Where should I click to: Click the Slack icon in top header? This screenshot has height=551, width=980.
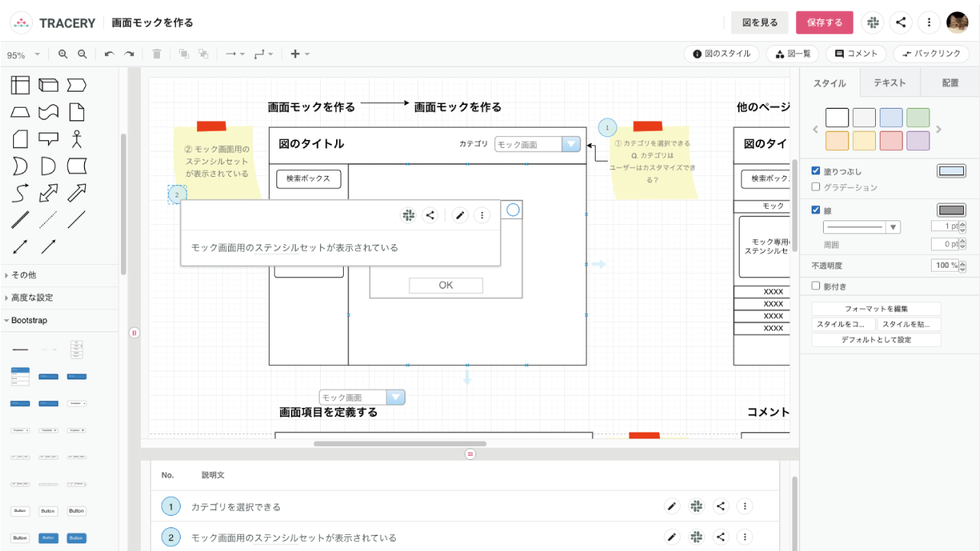(x=873, y=22)
